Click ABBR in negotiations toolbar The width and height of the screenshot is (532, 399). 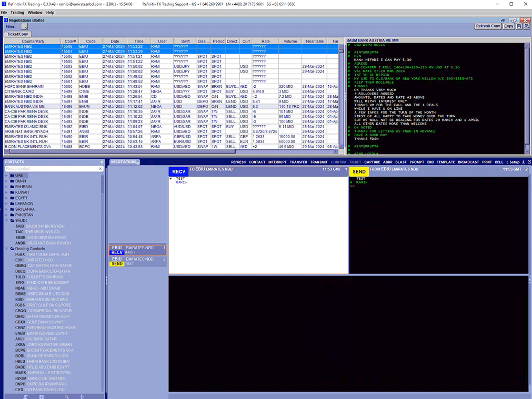[388, 162]
